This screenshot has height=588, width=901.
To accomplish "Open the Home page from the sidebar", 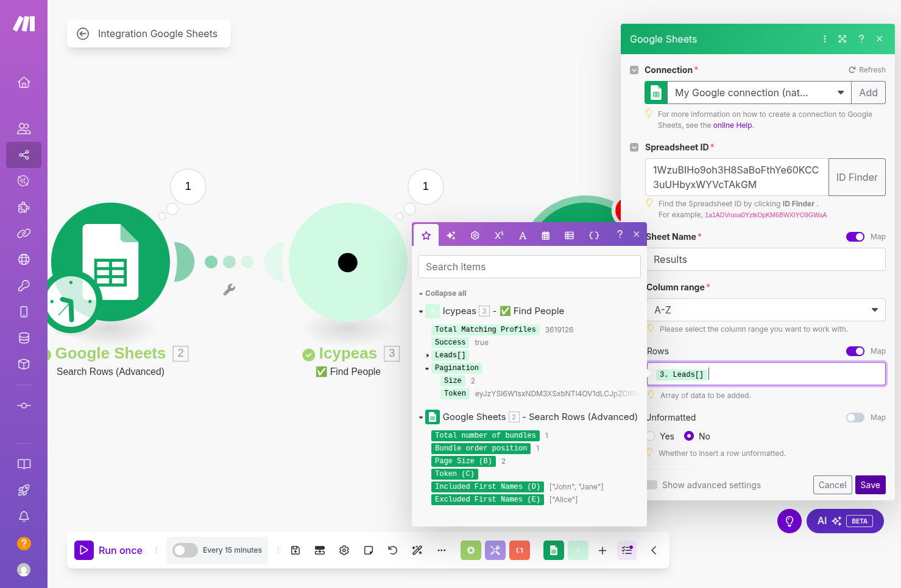I will pos(24,82).
